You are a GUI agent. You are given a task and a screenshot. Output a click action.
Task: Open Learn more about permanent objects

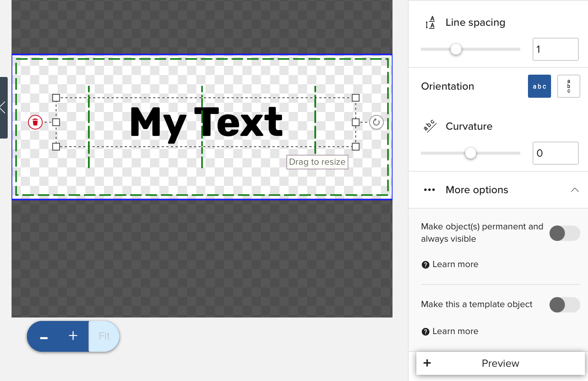(455, 264)
